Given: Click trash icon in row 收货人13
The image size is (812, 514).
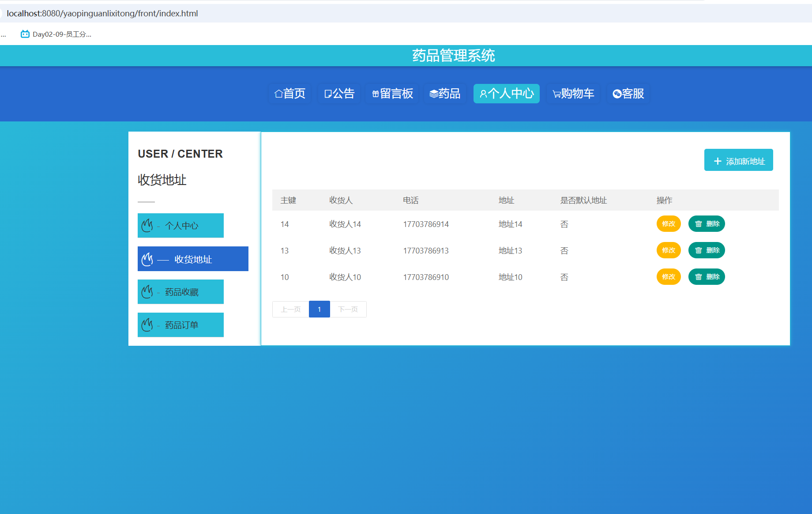Looking at the screenshot, I should (x=699, y=250).
